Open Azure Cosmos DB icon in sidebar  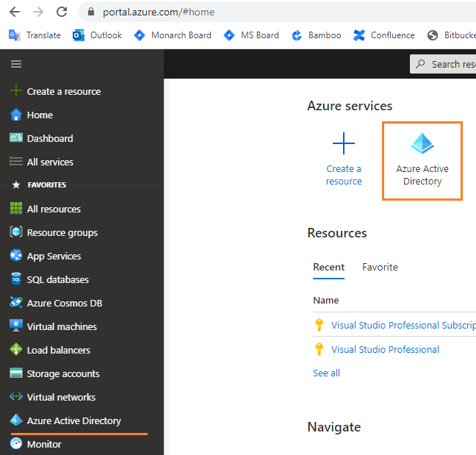click(x=15, y=303)
